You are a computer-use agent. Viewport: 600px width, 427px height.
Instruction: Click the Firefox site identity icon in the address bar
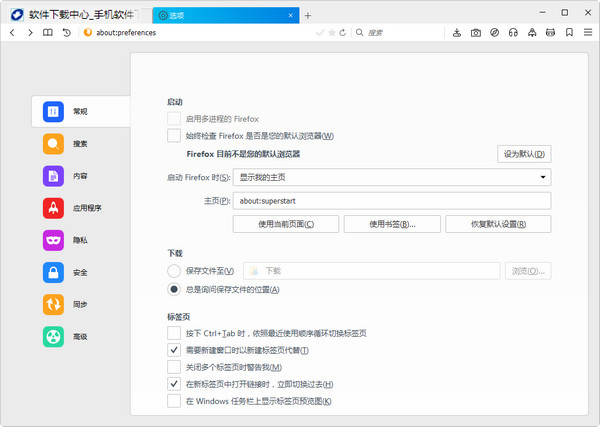pos(88,33)
